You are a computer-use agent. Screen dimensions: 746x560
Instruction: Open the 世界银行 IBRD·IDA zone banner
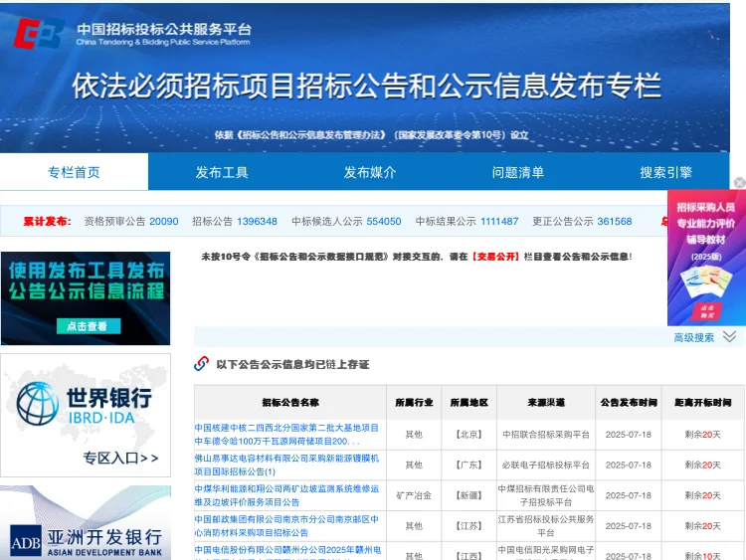86,415
